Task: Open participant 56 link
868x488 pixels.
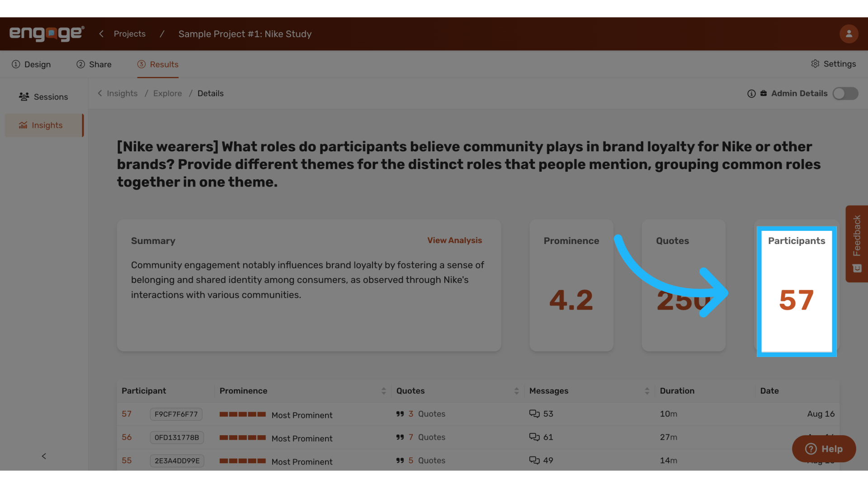Action: click(127, 437)
